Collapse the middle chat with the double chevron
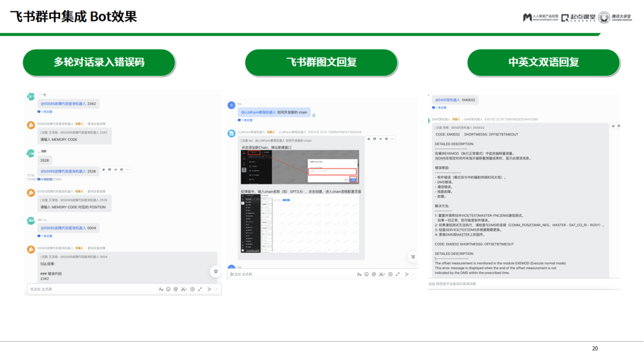 [413, 257]
